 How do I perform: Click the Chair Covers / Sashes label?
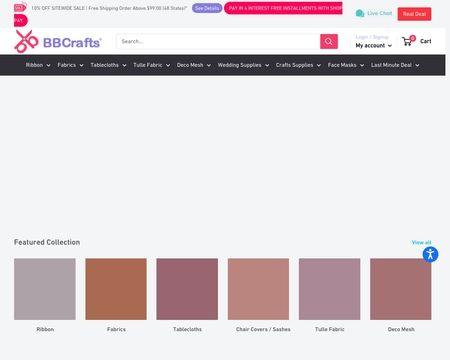tap(263, 329)
